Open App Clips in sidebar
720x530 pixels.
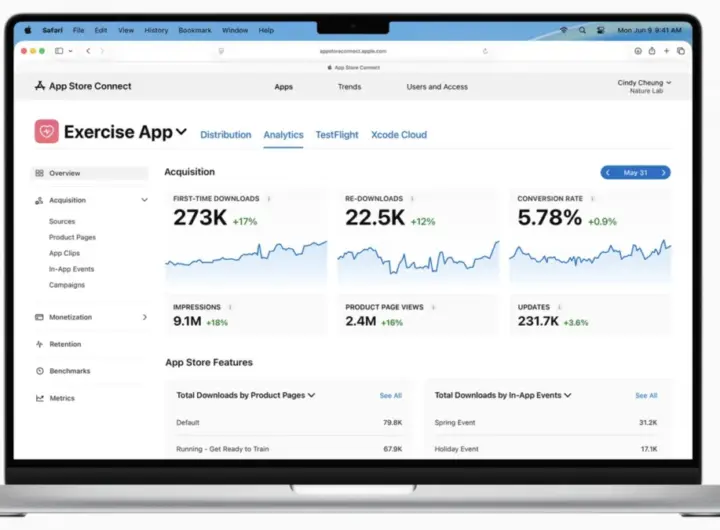pos(64,254)
